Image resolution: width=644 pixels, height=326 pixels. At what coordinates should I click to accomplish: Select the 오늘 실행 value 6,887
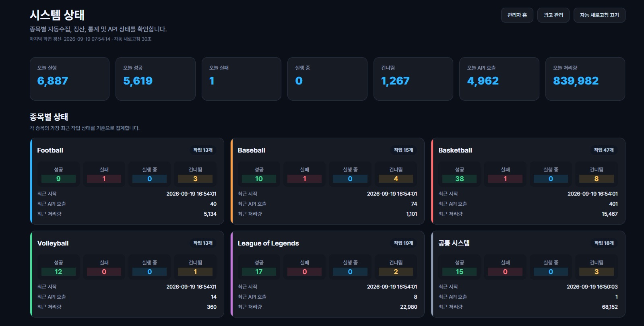[52, 81]
